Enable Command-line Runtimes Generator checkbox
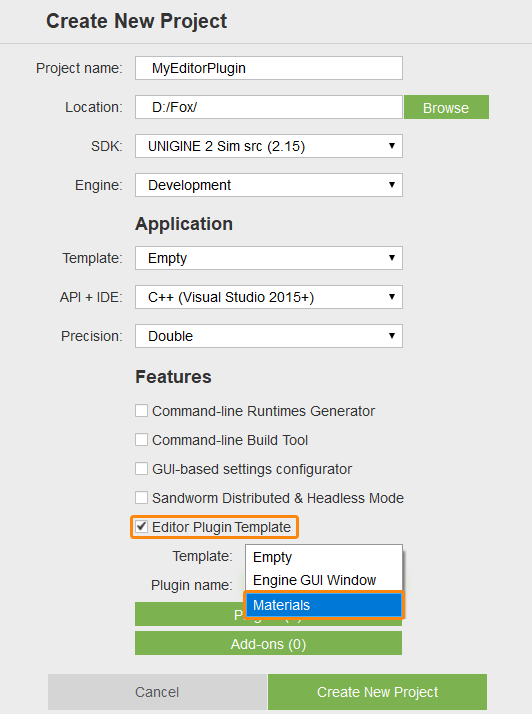This screenshot has width=532, height=714. 142,411
